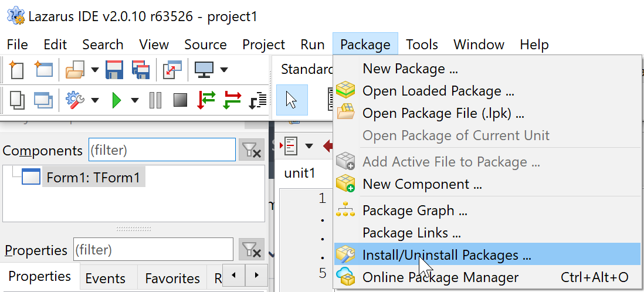This screenshot has height=292, width=644.
Task: Open dropdown arrow beside Run button
Action: point(135,100)
